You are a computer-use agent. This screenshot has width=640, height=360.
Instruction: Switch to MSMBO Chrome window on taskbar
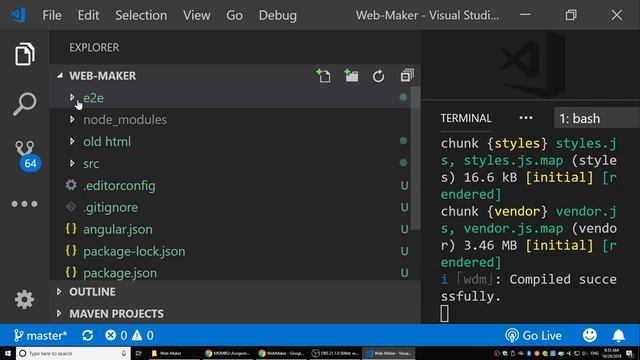(227, 353)
